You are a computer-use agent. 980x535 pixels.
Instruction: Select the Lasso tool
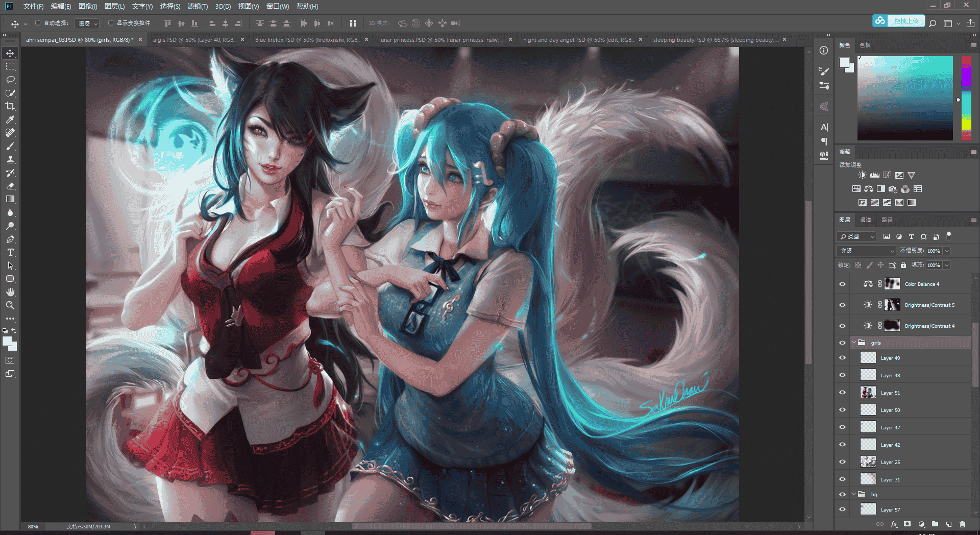(x=10, y=80)
